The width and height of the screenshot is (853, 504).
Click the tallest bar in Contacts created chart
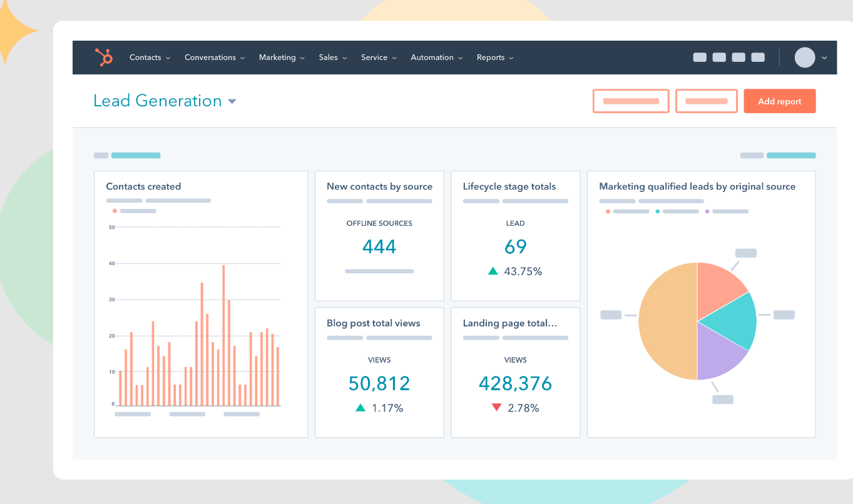223,335
